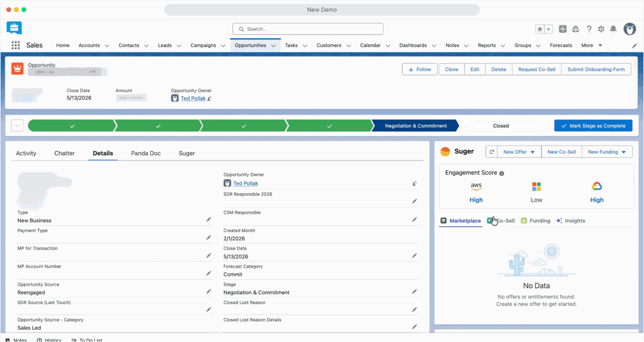The image size is (644, 342).
Task: Open the notifications bell icon
Action: tap(613, 29)
